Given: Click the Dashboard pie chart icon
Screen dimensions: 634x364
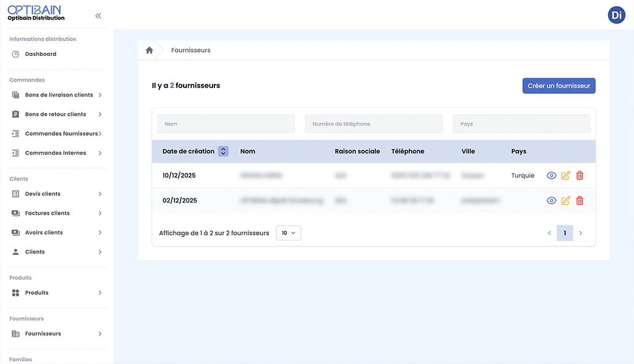Looking at the screenshot, I should (x=15, y=54).
